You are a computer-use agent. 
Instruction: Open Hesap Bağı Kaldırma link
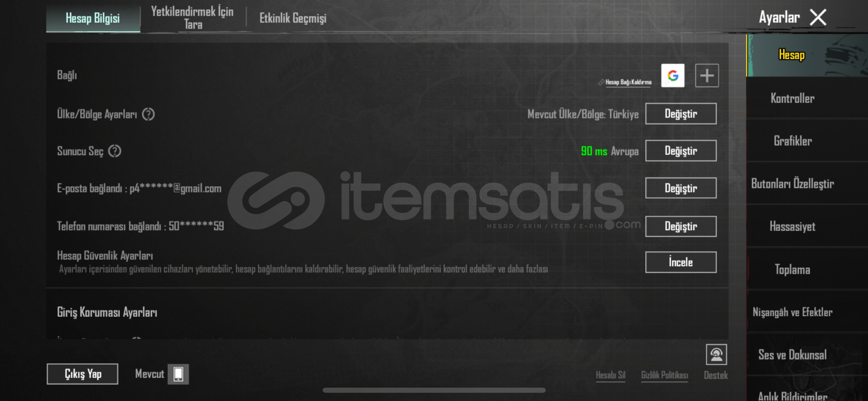coord(628,82)
